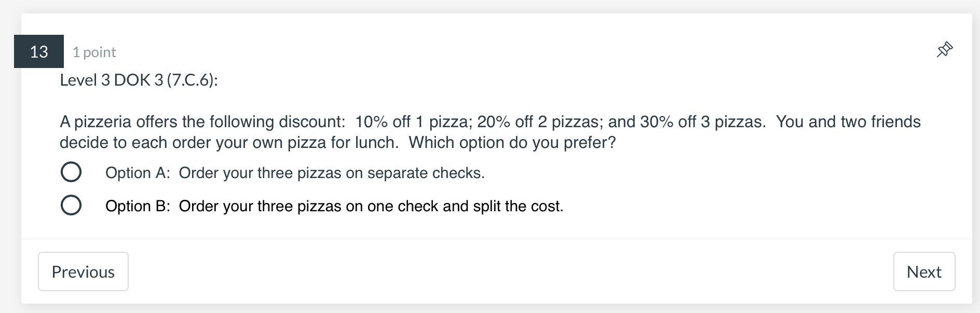This screenshot has width=980, height=313.
Task: Click the '30% off 3 pizzas' text
Action: point(702,121)
